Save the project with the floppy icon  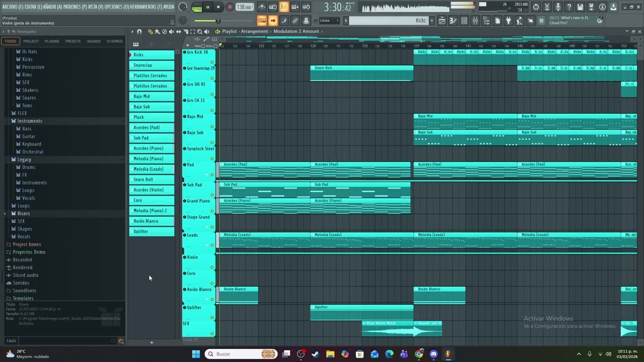[x=580, y=7]
